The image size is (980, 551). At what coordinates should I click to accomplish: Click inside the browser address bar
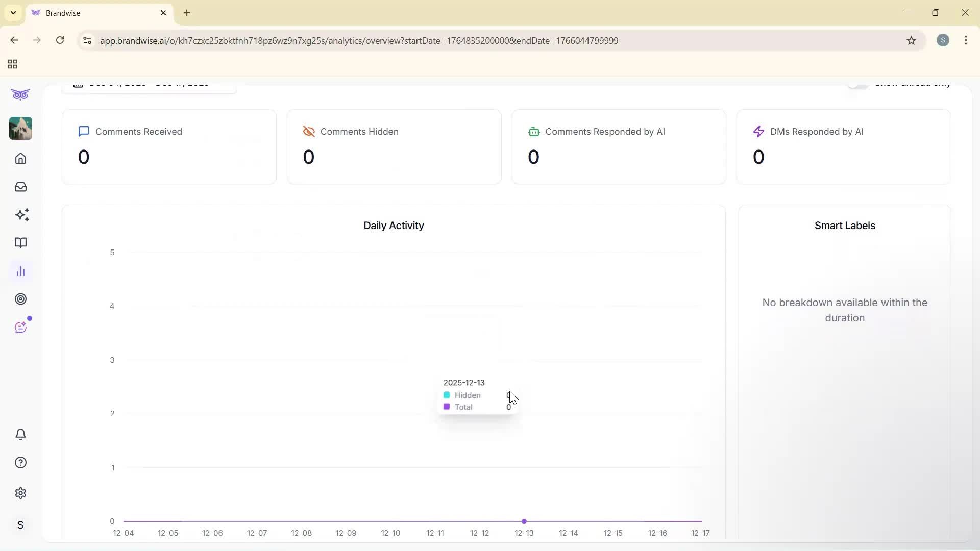click(357, 40)
